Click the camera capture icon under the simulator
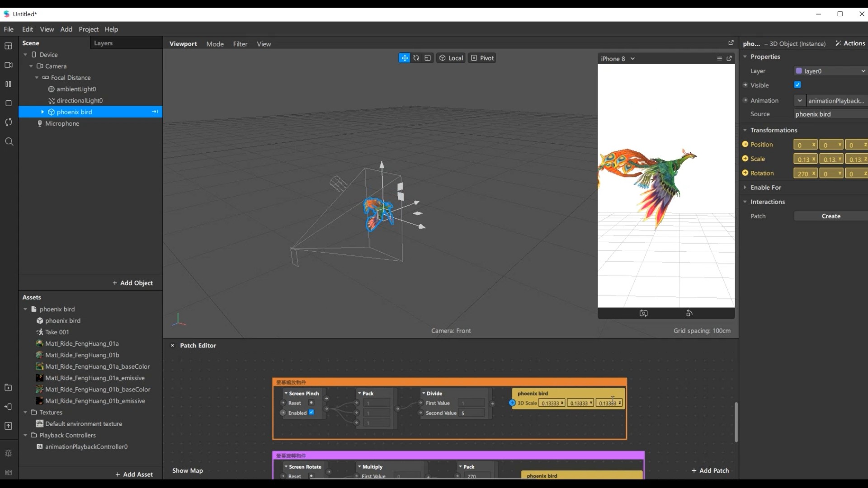Image resolution: width=868 pixels, height=488 pixels. 643,313
